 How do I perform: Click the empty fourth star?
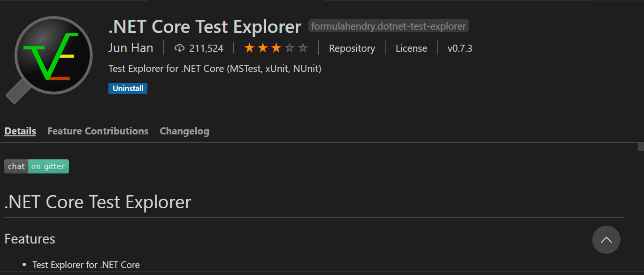(x=289, y=47)
